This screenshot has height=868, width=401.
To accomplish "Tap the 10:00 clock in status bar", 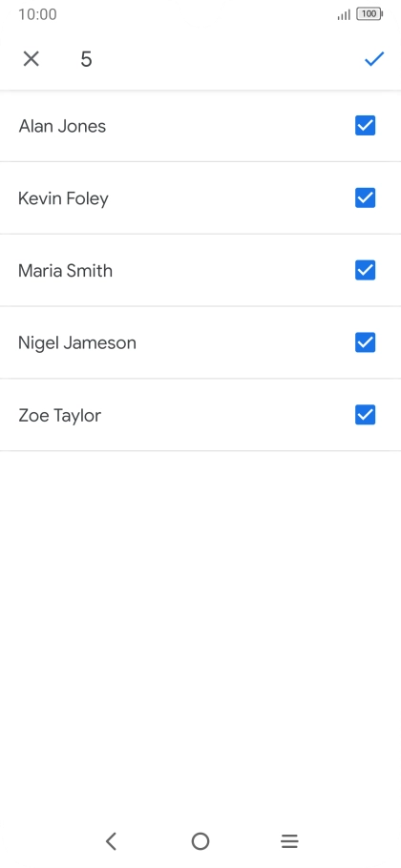I will pos(37,14).
